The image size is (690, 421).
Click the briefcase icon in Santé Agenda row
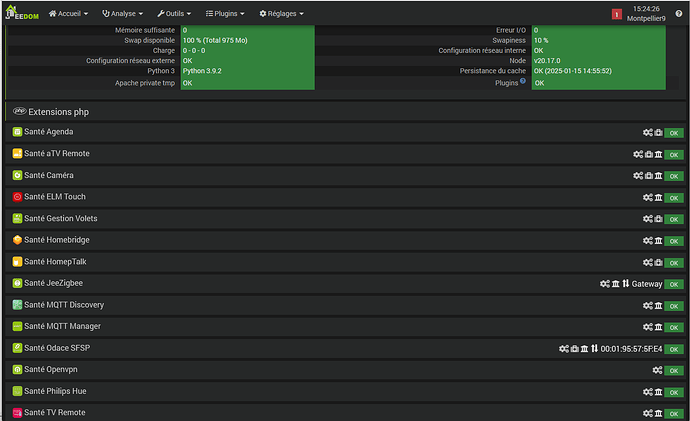658,132
